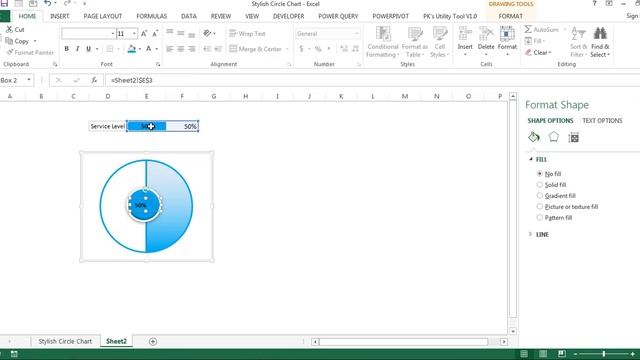The image size is (640, 360).
Task: Click the Copy button
Action: click(x=17, y=41)
